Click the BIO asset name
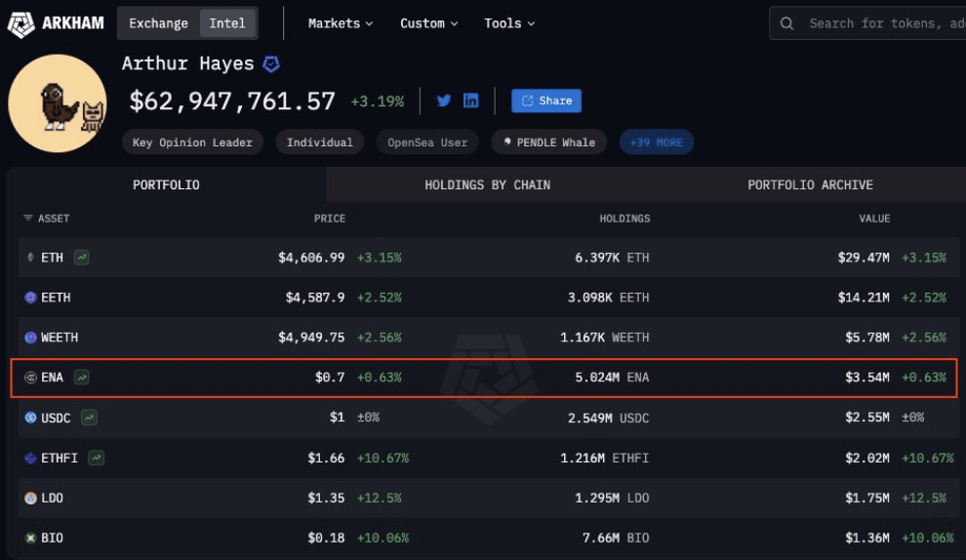Viewport: 966px width, 560px height. click(x=52, y=538)
